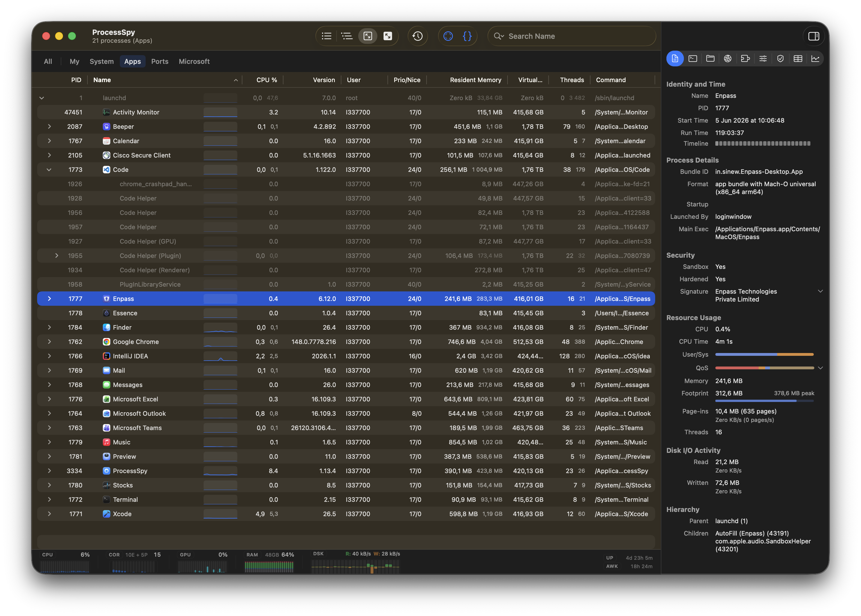The height and width of the screenshot is (616, 861).
Task: Switch to hierarchical list view icon
Action: (347, 36)
